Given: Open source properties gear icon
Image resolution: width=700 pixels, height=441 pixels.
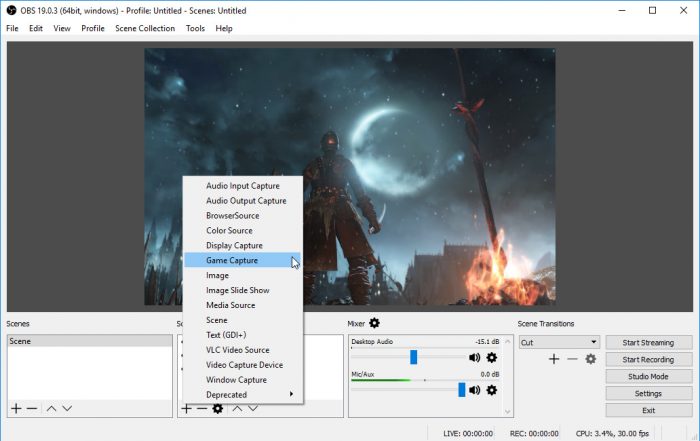Looking at the screenshot, I should pos(217,408).
